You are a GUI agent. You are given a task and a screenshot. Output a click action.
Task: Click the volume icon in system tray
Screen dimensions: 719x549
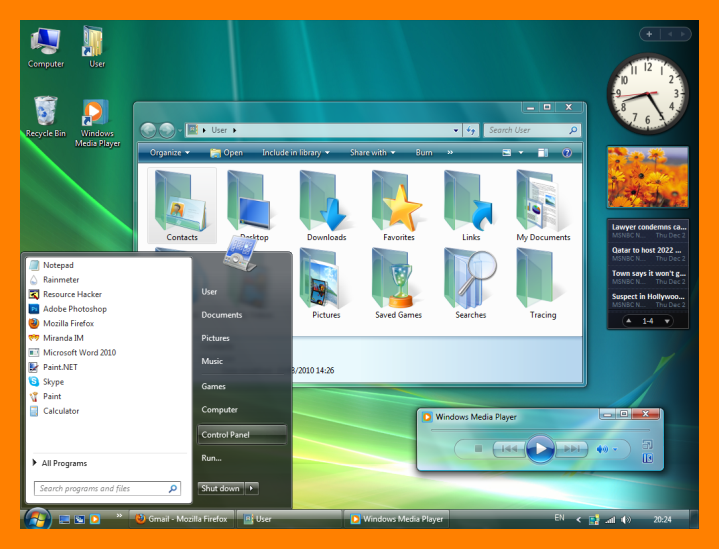tap(626, 520)
